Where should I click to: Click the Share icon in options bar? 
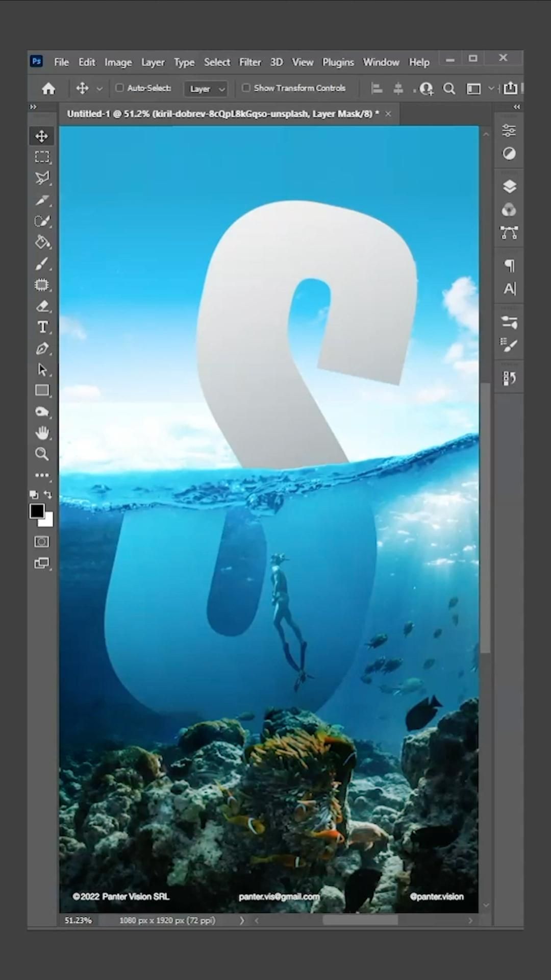click(510, 88)
